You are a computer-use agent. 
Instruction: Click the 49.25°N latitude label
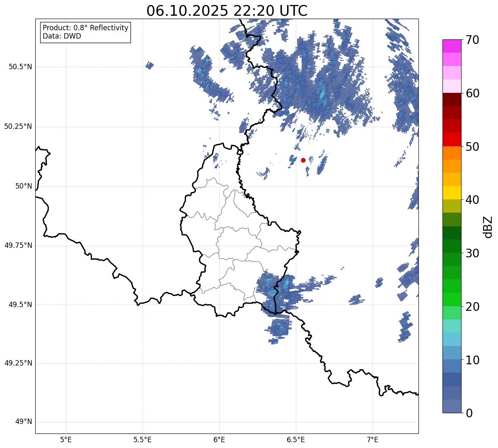[18, 363]
